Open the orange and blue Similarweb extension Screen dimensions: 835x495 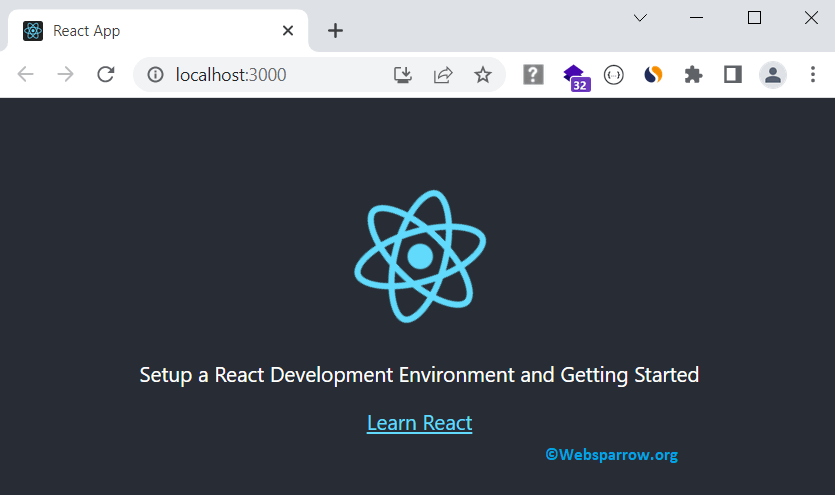click(653, 75)
